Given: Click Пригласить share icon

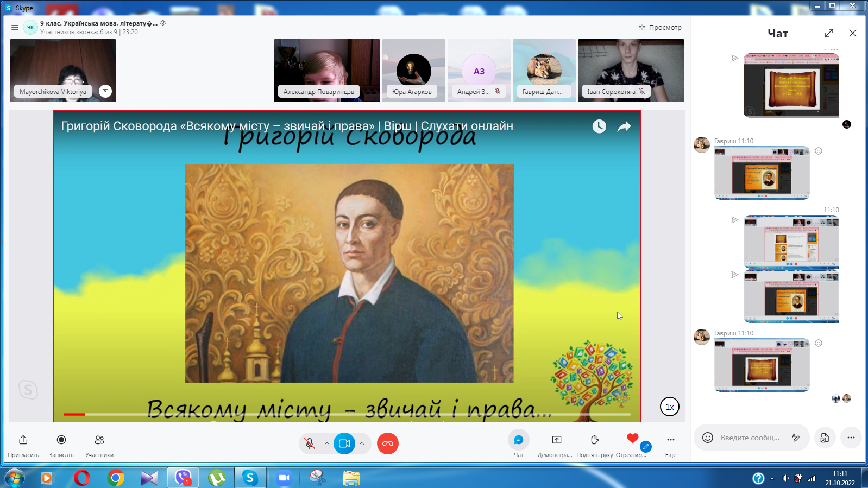Looking at the screenshot, I should (x=23, y=440).
